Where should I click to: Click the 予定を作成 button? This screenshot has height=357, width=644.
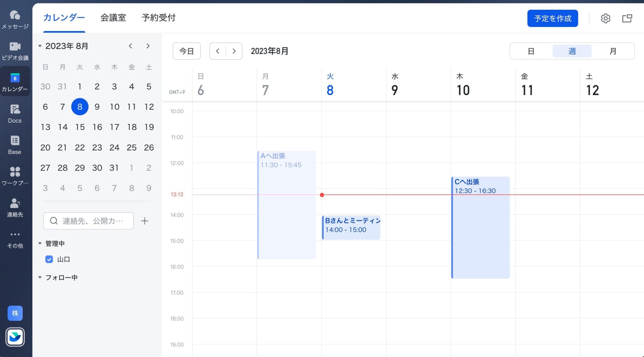click(552, 18)
